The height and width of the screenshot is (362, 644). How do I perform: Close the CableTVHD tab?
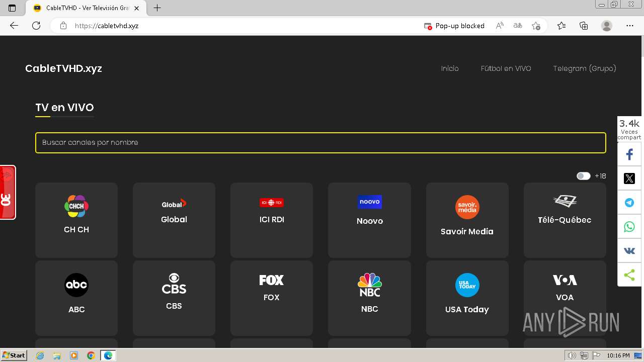coord(137,8)
